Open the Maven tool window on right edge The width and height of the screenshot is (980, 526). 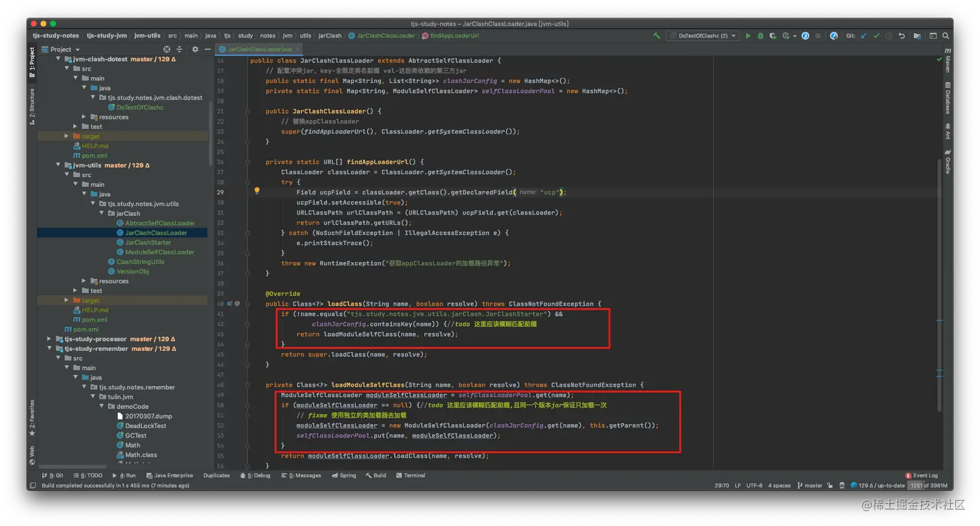point(947,60)
